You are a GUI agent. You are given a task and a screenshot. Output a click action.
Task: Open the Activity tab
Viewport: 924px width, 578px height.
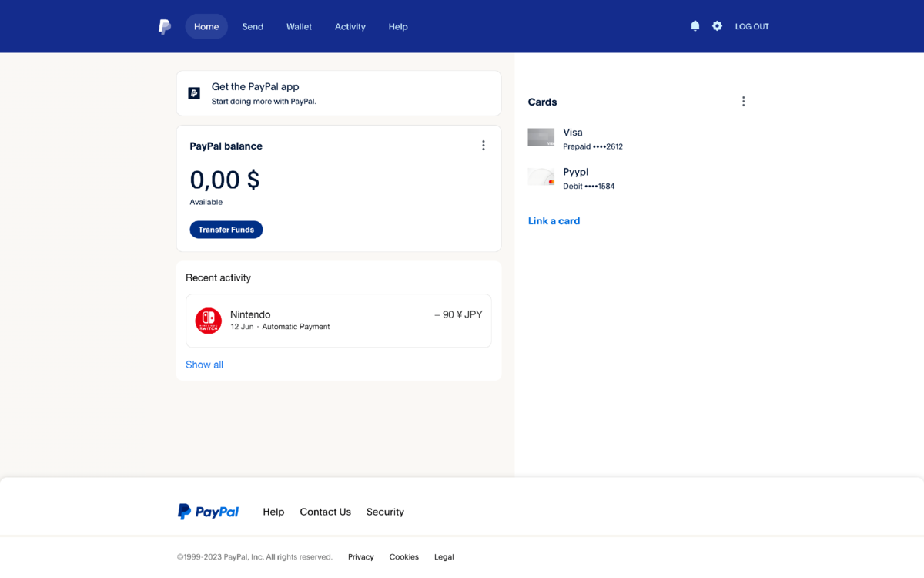tap(350, 26)
